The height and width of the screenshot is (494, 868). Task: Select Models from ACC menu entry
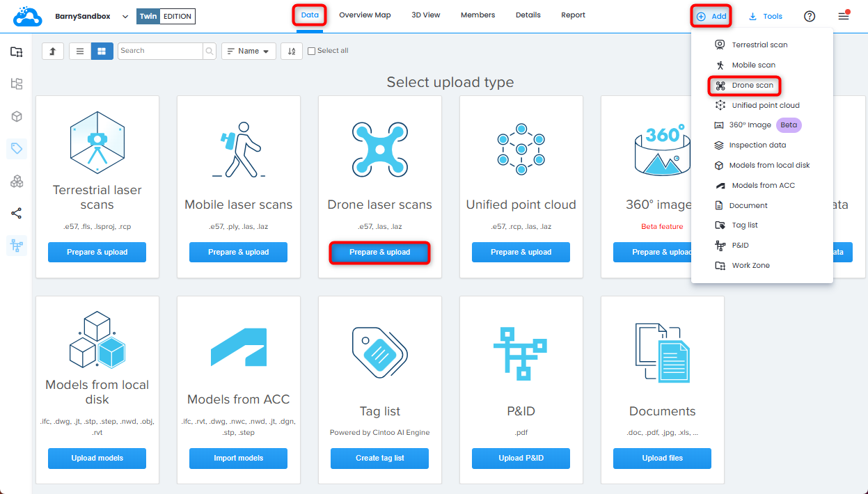(762, 186)
